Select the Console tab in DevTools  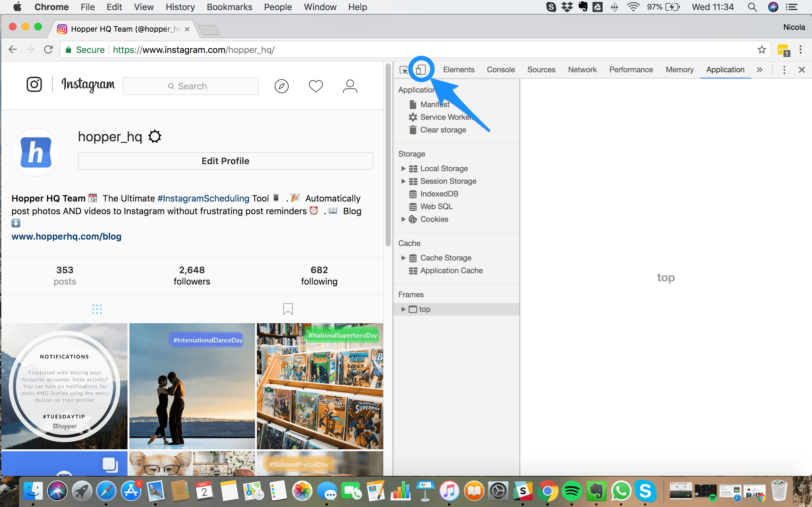[501, 69]
